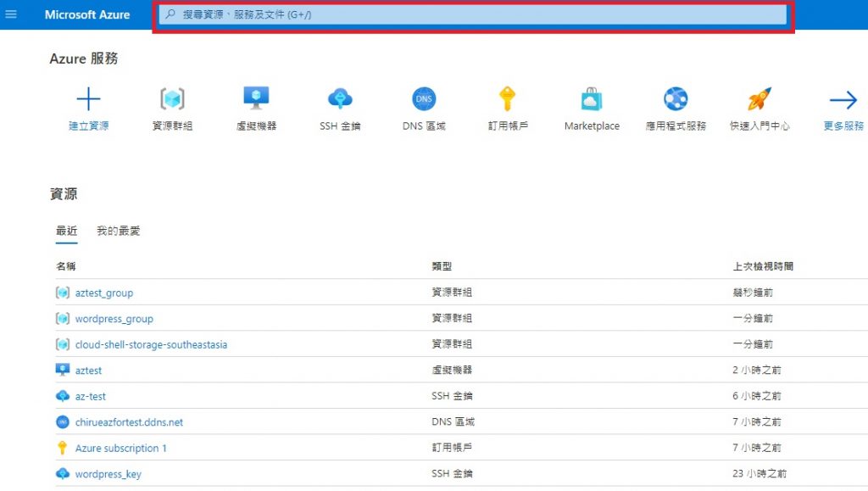868x491 pixels.
Task: Click the magnifier icon in search bar
Action: 170,14
